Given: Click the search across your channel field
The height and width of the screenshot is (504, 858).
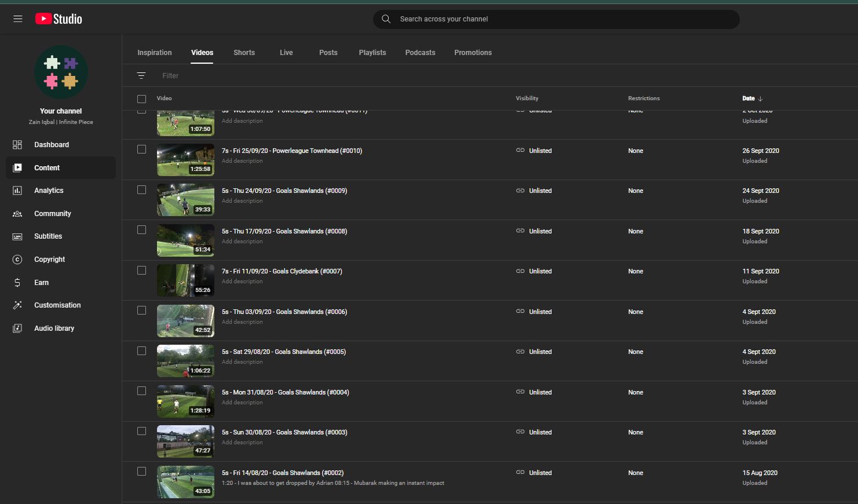Looking at the screenshot, I should (556, 19).
